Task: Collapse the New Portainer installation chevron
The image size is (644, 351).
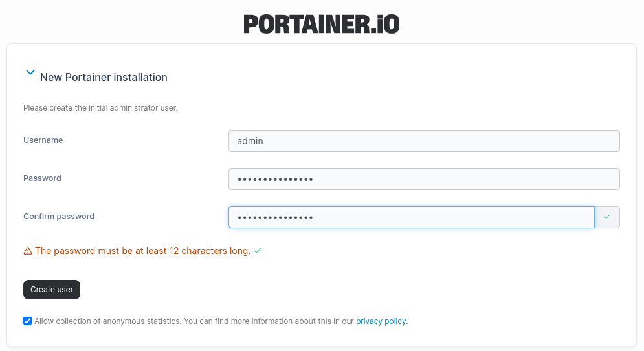Action: (30, 72)
